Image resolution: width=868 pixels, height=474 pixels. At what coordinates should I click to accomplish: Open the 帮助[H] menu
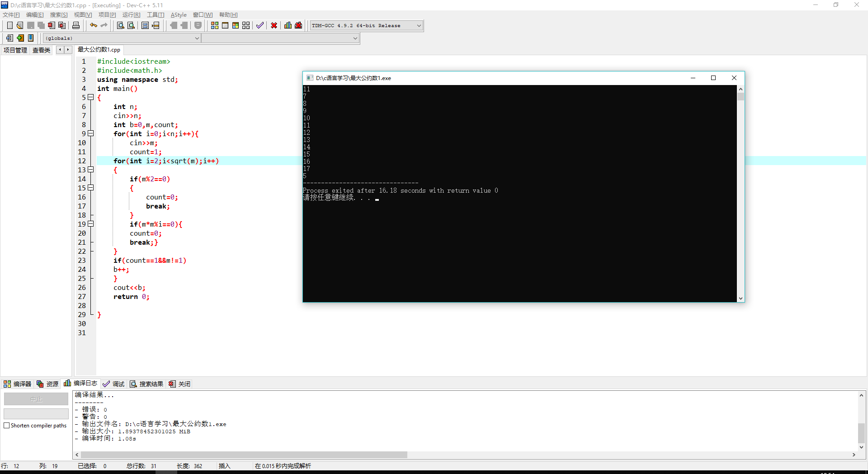click(x=228, y=15)
